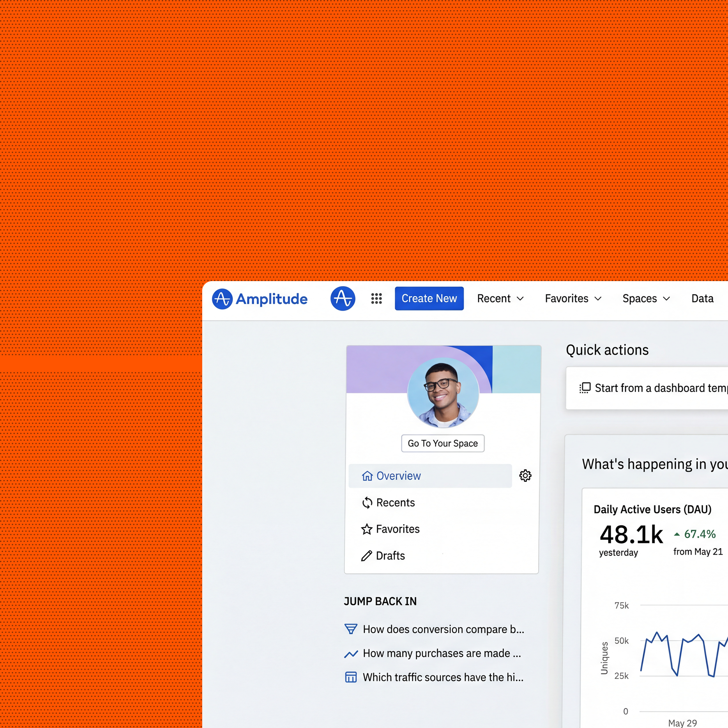728x728 pixels.
Task: Open the apps grid launcher icon
Action: pyautogui.click(x=376, y=298)
